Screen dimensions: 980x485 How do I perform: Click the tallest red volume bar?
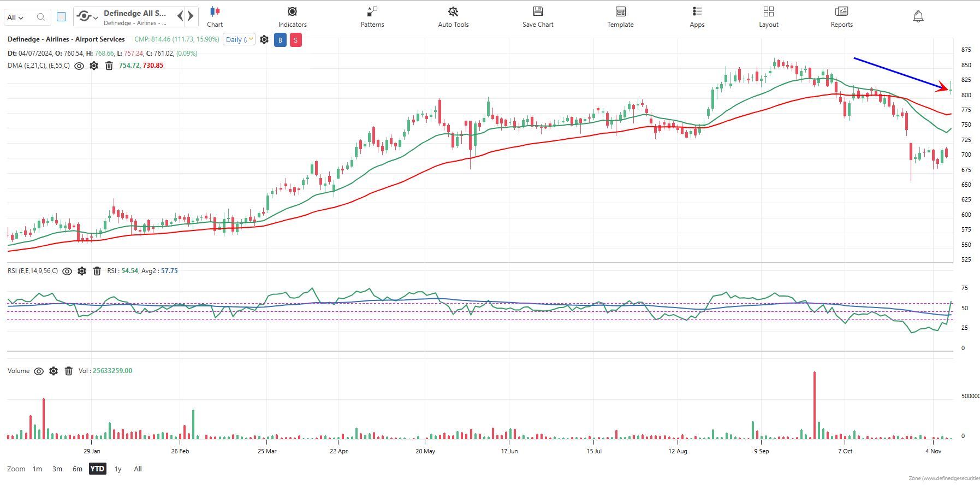[x=815, y=405]
